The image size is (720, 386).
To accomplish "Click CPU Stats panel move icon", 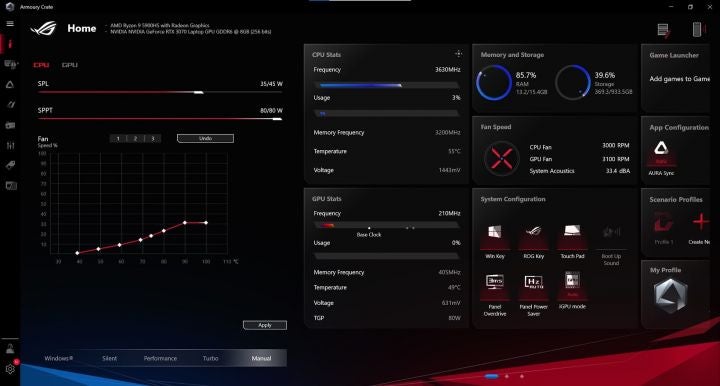I will point(458,54).
